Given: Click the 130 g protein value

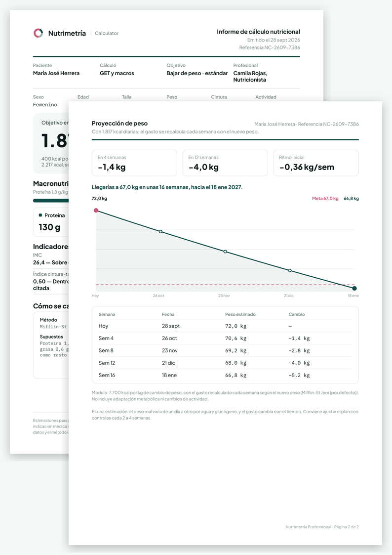Looking at the screenshot, I should pyautogui.click(x=49, y=227).
